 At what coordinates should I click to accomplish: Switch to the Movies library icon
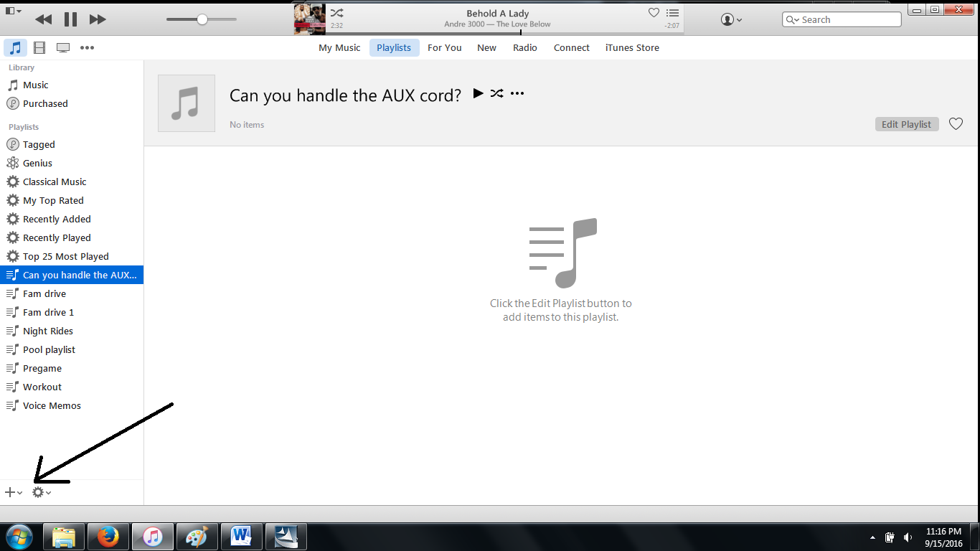39,48
